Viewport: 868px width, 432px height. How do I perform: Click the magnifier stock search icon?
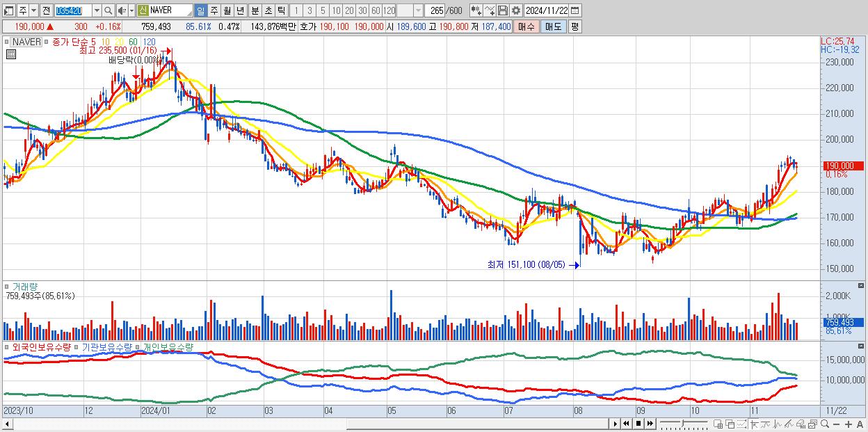tap(108, 10)
